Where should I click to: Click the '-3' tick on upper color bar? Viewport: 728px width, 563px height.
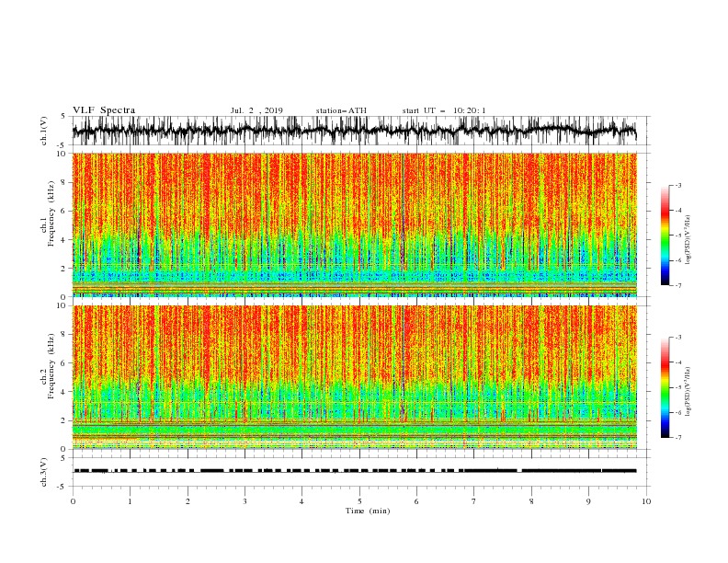pos(677,185)
